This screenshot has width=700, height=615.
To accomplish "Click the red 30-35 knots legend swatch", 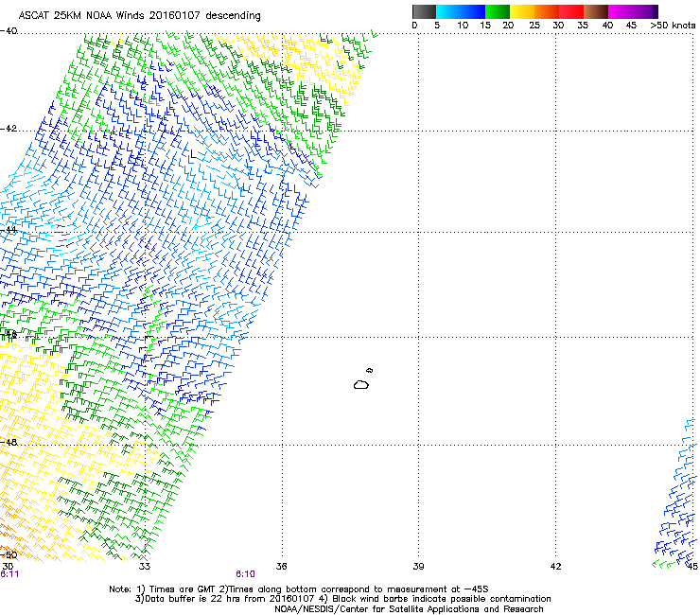I will coord(571,11).
